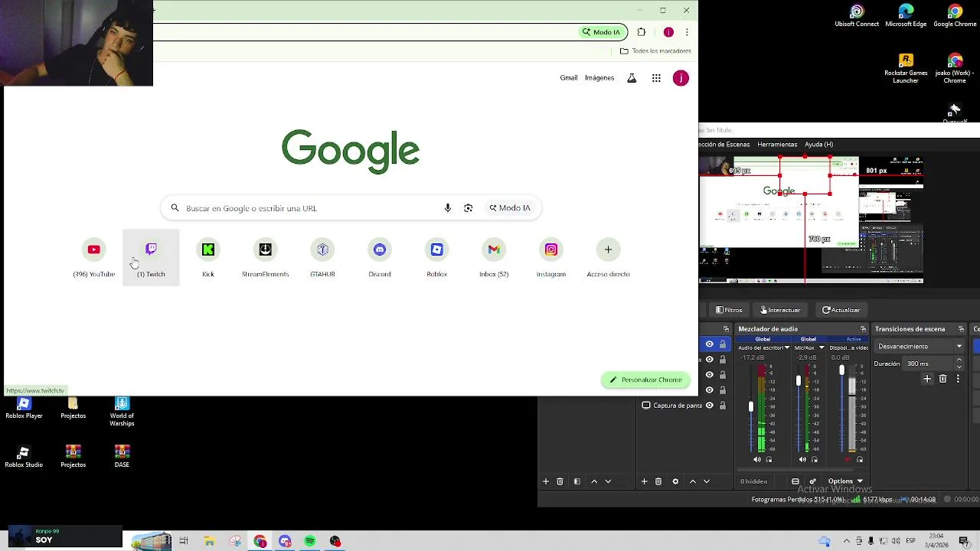Lock the Captura de pantalla source

723,406
